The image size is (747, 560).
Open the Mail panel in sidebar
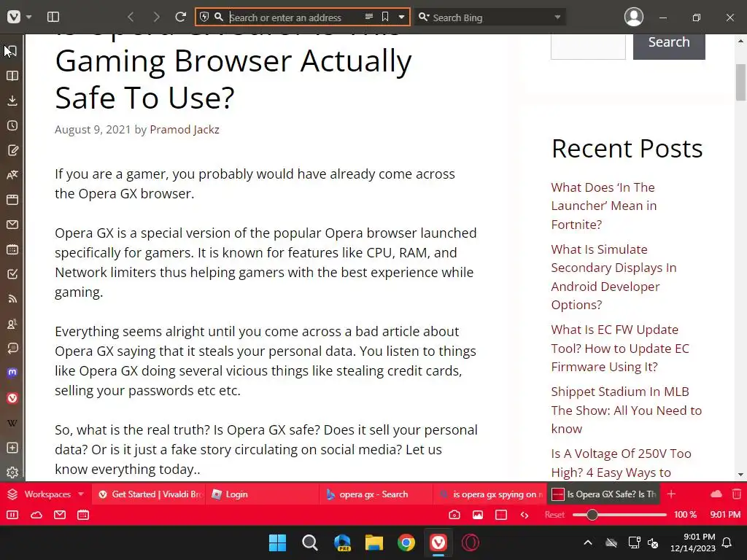[x=12, y=225]
